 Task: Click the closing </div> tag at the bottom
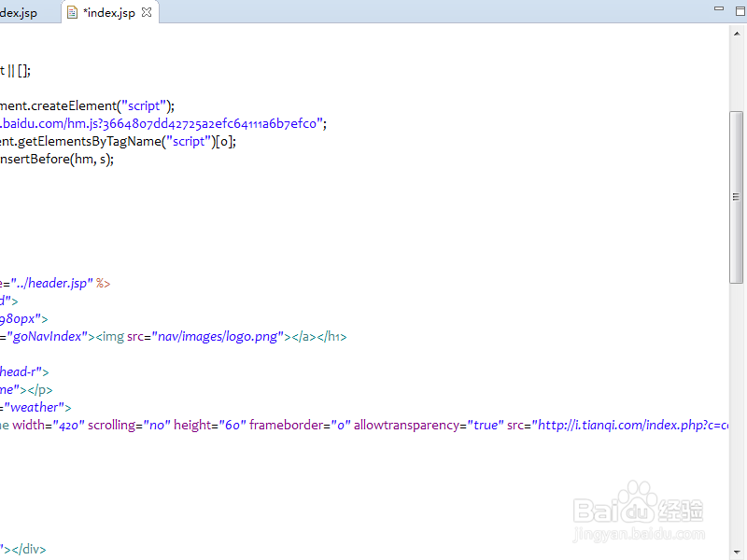tap(29, 550)
